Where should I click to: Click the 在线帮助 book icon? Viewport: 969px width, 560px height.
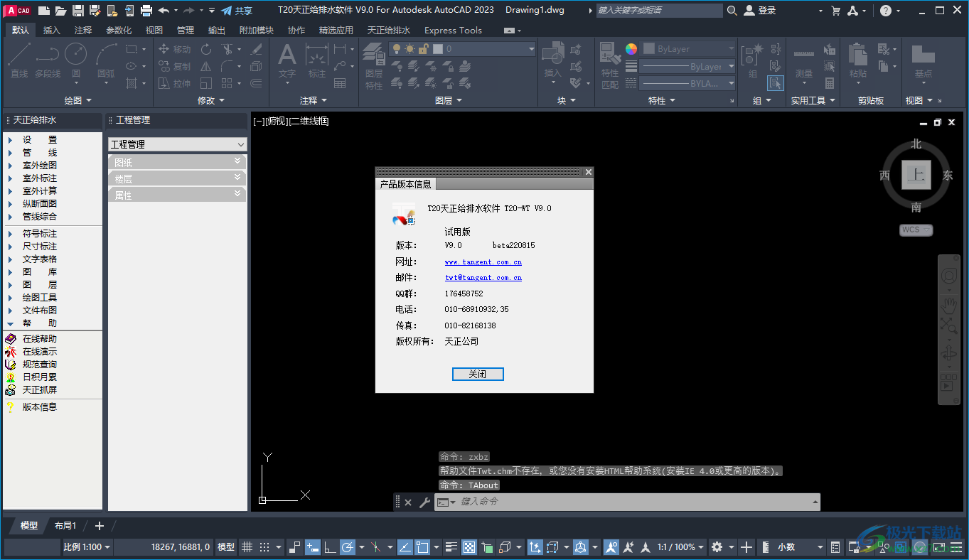click(11, 339)
